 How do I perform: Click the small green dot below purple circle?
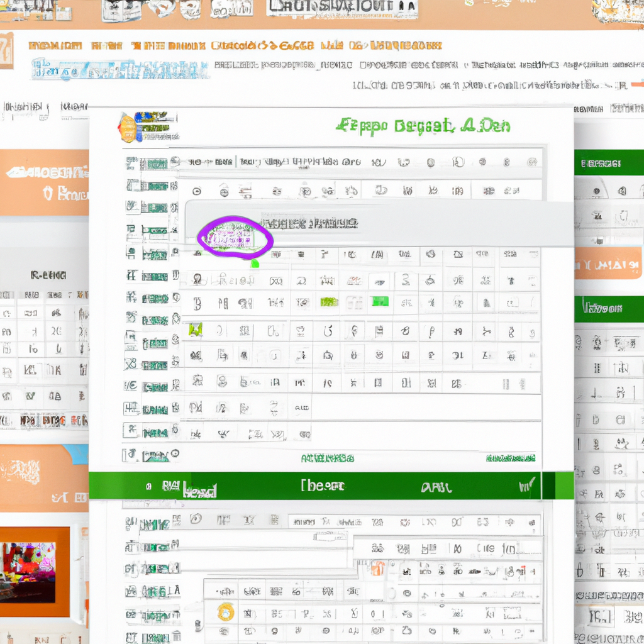click(x=255, y=264)
